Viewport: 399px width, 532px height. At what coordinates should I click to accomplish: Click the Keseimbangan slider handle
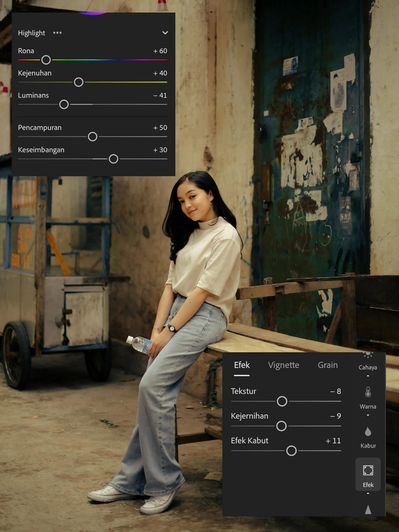click(113, 159)
